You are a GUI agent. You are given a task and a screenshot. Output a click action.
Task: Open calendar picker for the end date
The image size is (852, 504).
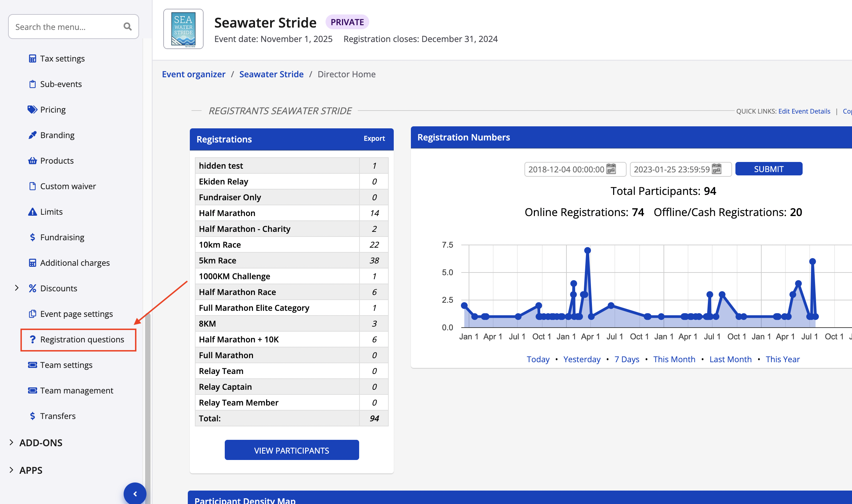coord(717,169)
